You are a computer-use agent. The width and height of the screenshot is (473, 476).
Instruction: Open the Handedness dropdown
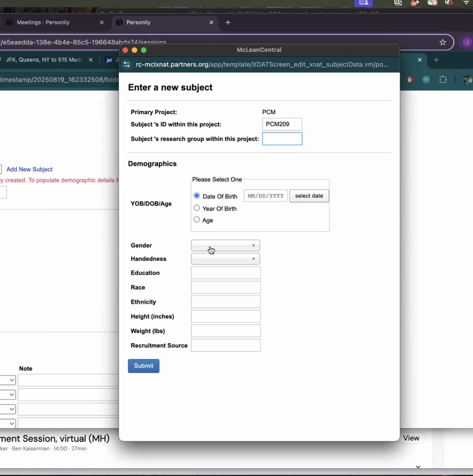tap(225, 259)
